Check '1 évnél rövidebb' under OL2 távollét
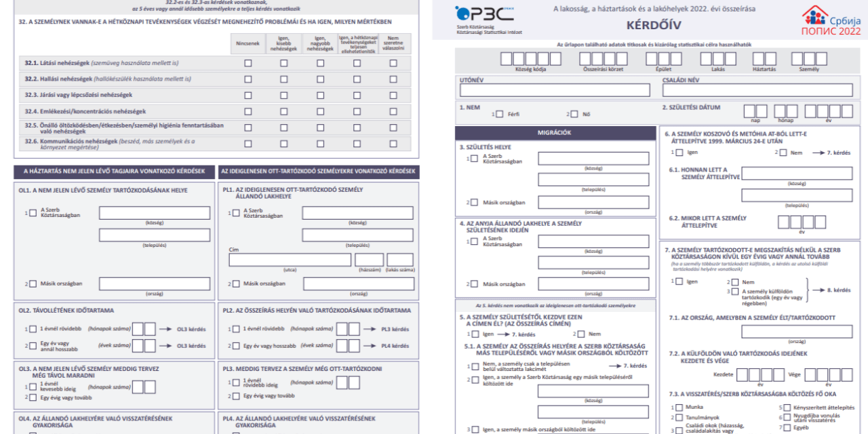 pyautogui.click(x=33, y=330)
